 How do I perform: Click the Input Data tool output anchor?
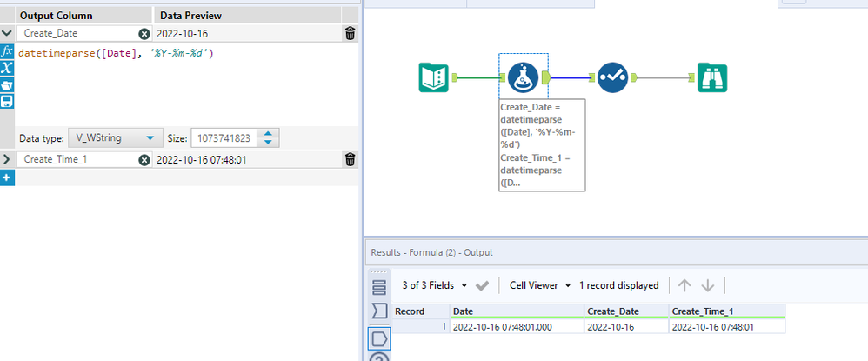[455, 77]
